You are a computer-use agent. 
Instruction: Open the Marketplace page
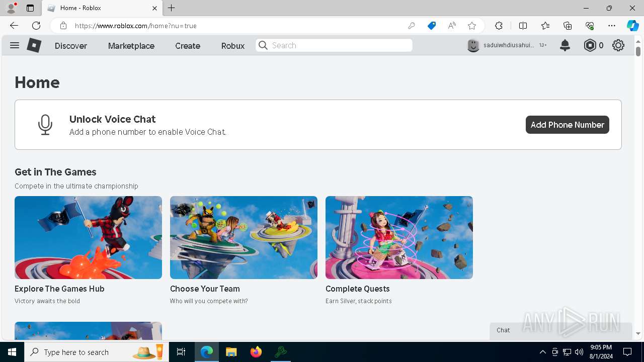(x=131, y=46)
